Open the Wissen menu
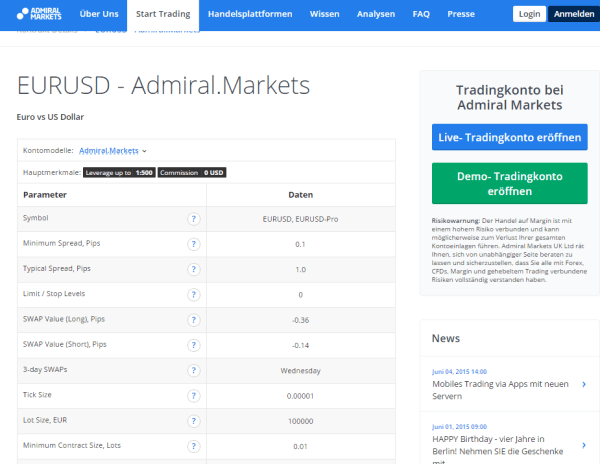Screen dimensions: 600x464 coord(324,14)
